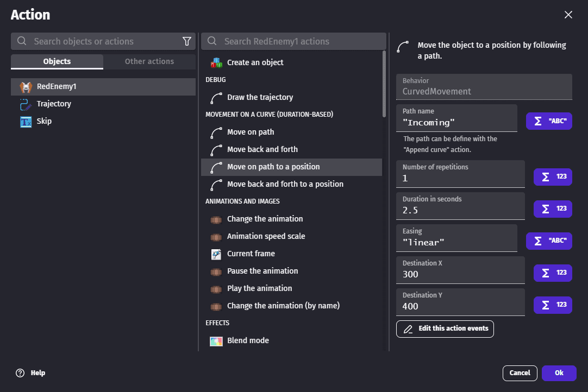Open expression editor for Path name
Viewport: 588px width, 392px height.
(x=549, y=121)
